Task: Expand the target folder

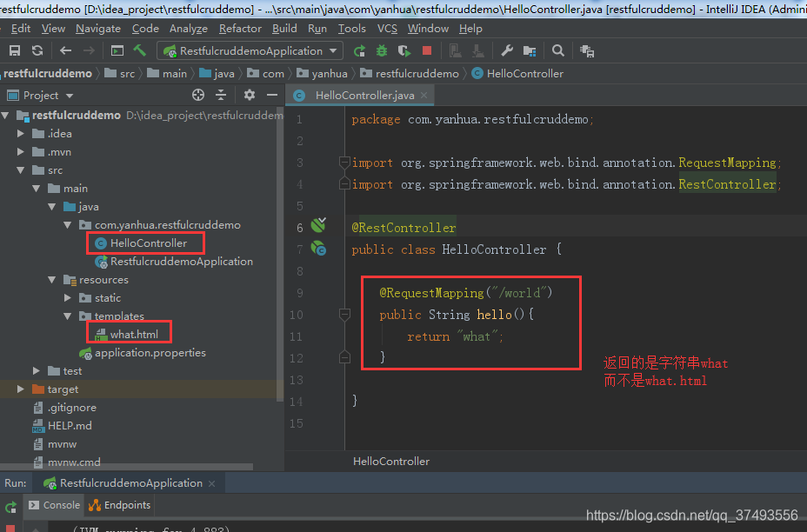Action: coord(21,389)
